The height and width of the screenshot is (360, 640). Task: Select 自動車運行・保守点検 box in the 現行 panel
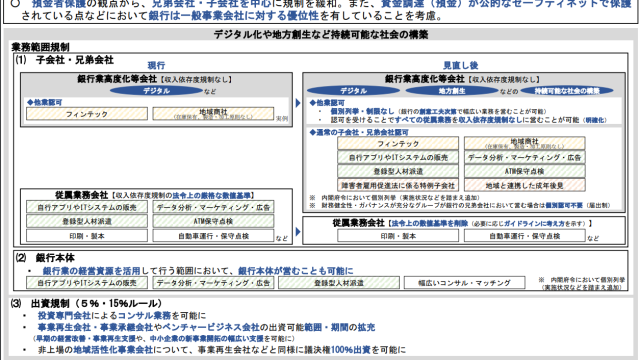[213, 236]
